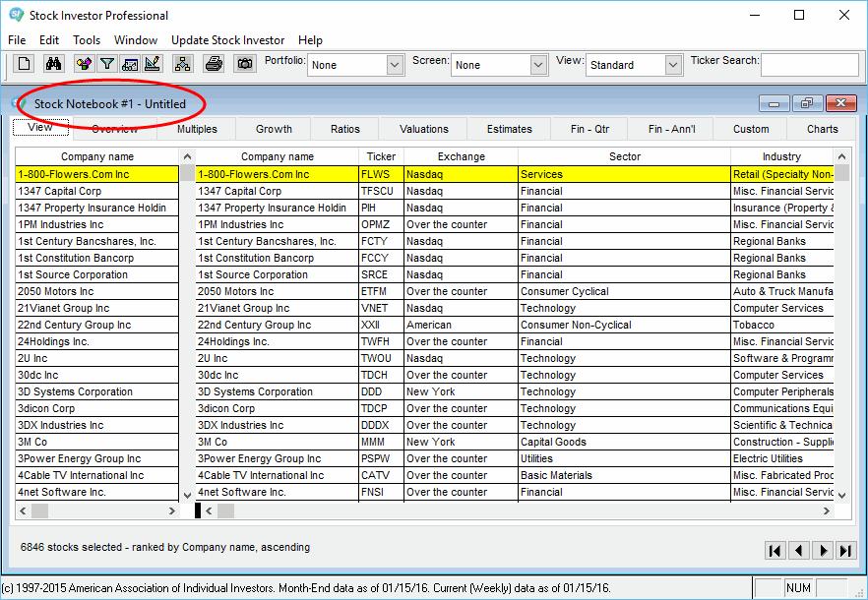The width and height of the screenshot is (868, 600).
Task: Click inside the Ticker Search field
Action: (812, 63)
